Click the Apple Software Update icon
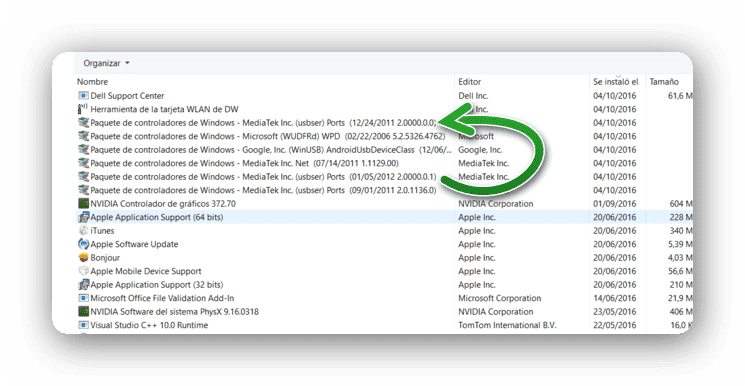Screen dimensions: 745x386 (83, 244)
